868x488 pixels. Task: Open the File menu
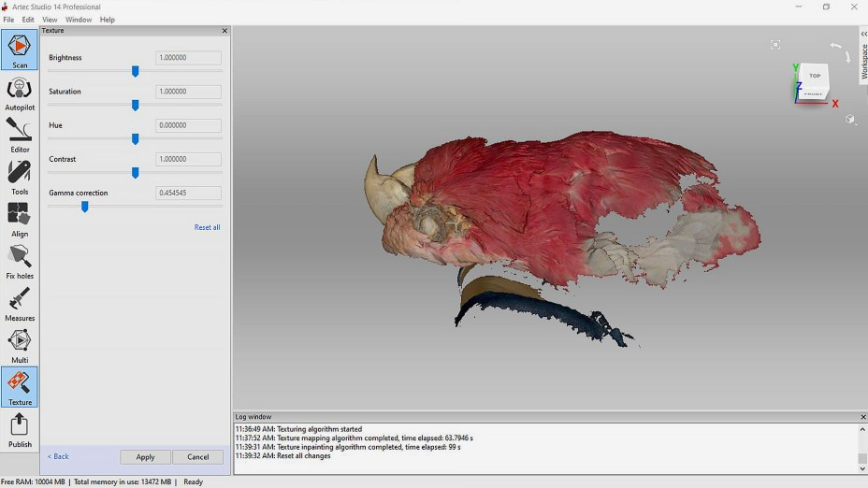coord(8,20)
